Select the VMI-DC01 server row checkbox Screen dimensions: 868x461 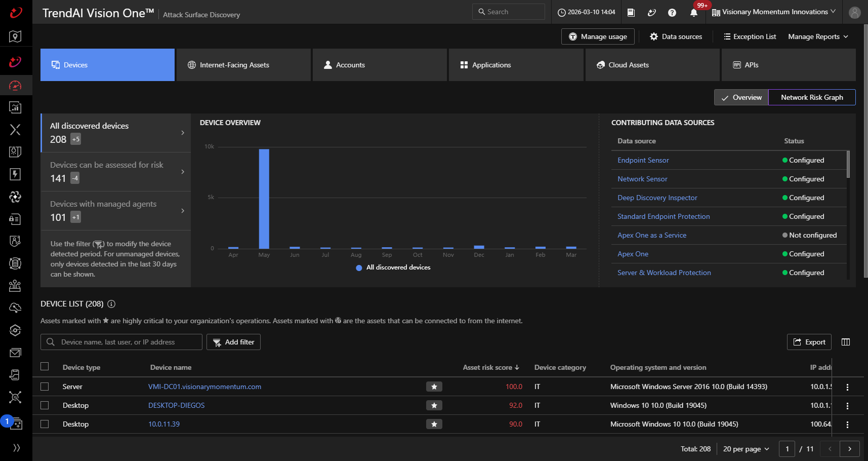[x=45, y=387]
